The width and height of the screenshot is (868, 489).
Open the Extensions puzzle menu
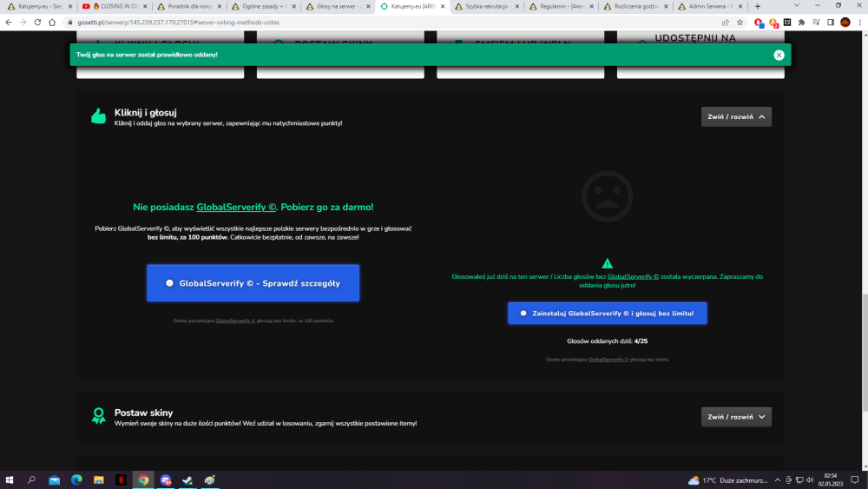click(x=801, y=23)
